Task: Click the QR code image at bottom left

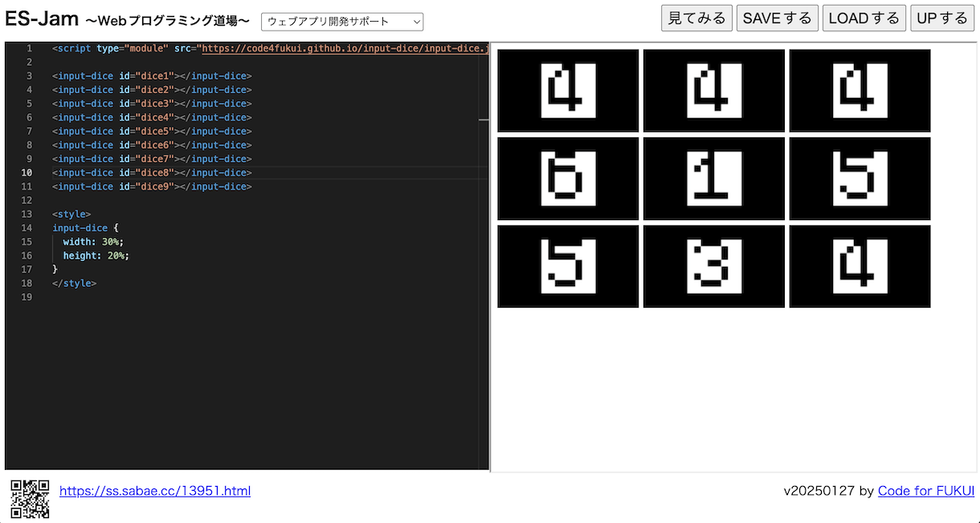Action: point(30,499)
